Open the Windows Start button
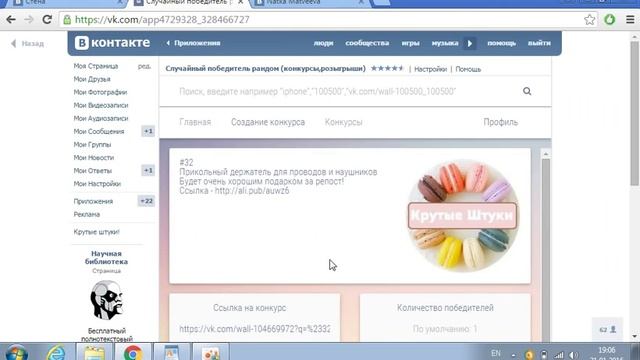 pos(17,353)
